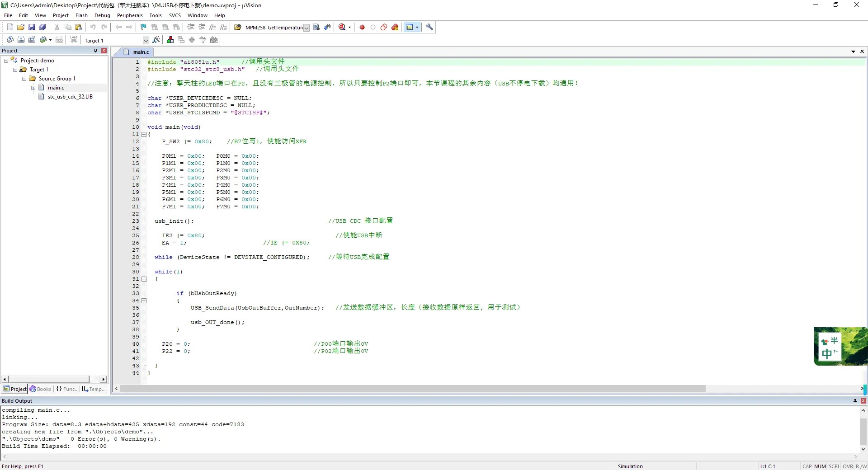868x470 pixels.
Task: Click the Find icon beside the search box
Action: point(316,27)
